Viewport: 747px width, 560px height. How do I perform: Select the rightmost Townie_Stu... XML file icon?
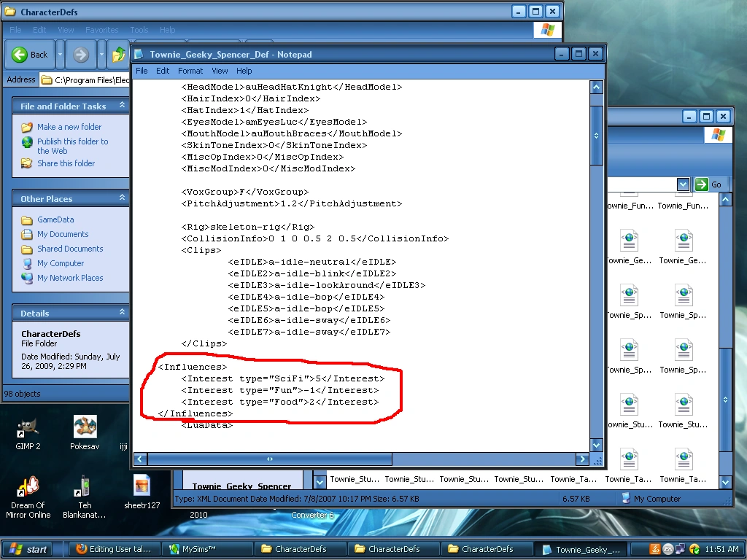[684, 405]
